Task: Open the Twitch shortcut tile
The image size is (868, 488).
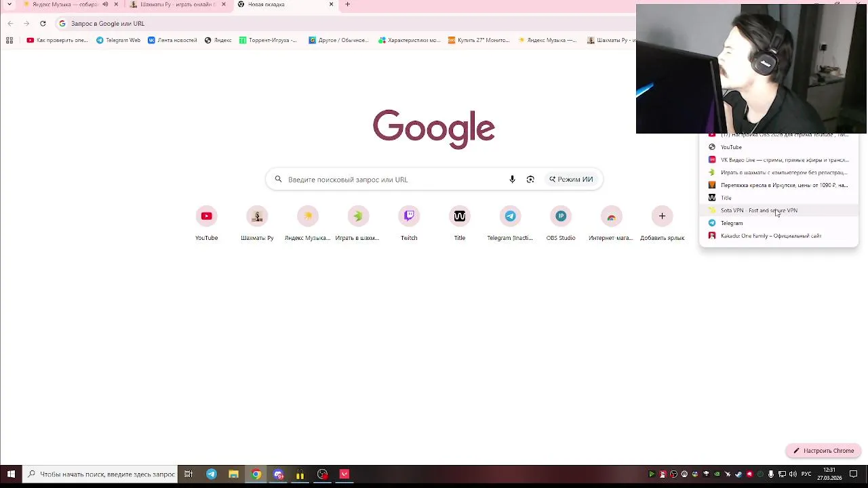Action: 409,224
